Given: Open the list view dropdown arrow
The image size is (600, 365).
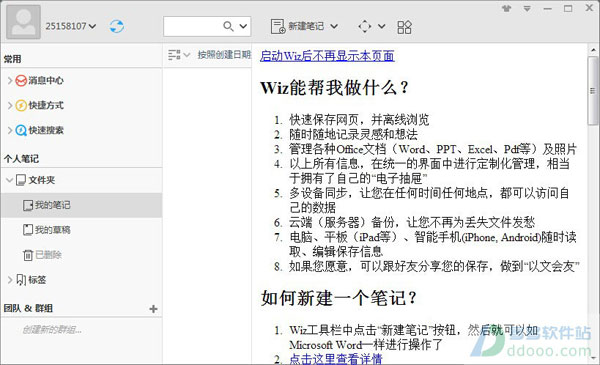Looking at the screenshot, I should (186, 55).
